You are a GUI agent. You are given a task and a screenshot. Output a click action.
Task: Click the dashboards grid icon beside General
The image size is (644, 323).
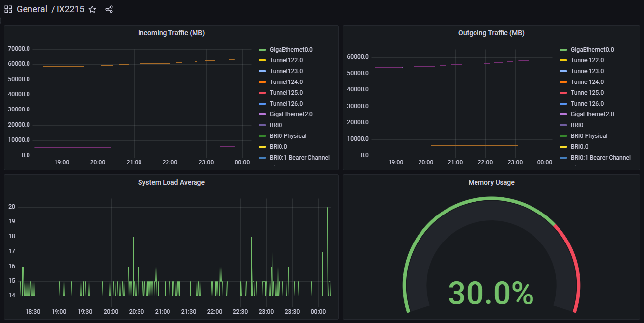pyautogui.click(x=8, y=9)
